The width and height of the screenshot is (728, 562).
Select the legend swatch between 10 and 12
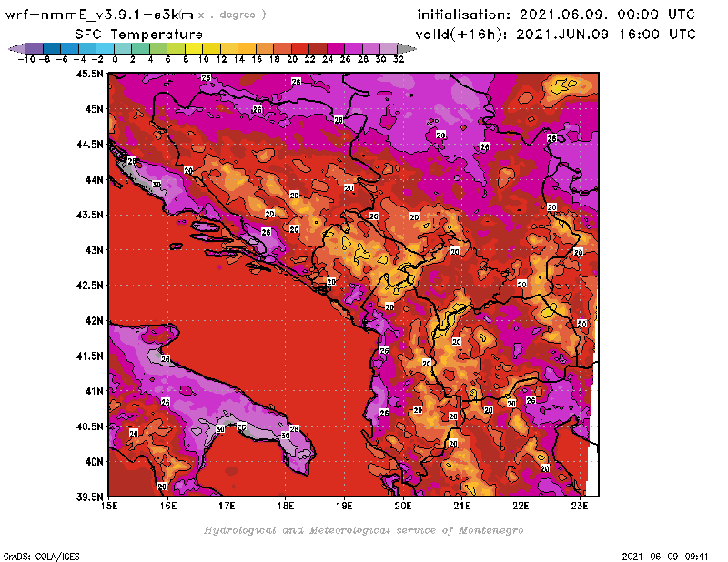tap(211, 48)
